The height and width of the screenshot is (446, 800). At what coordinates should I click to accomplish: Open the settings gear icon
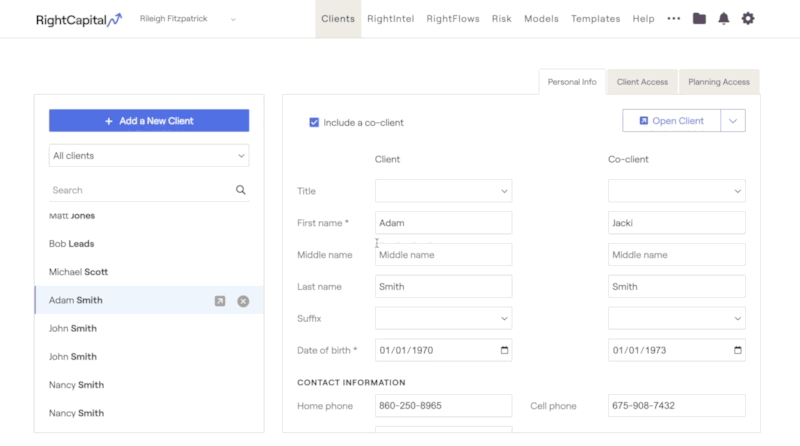point(748,19)
